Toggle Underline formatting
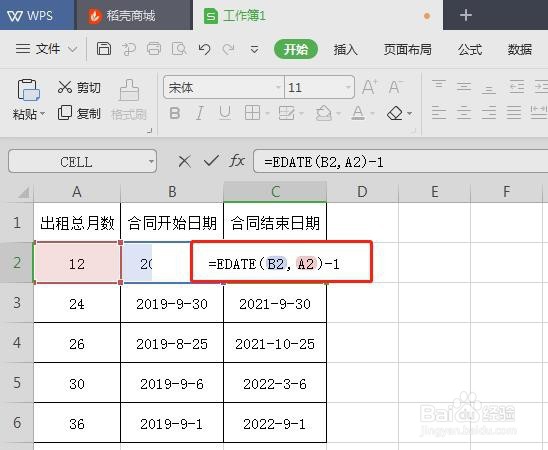Viewport: 548px width, 450px height. 224,113
